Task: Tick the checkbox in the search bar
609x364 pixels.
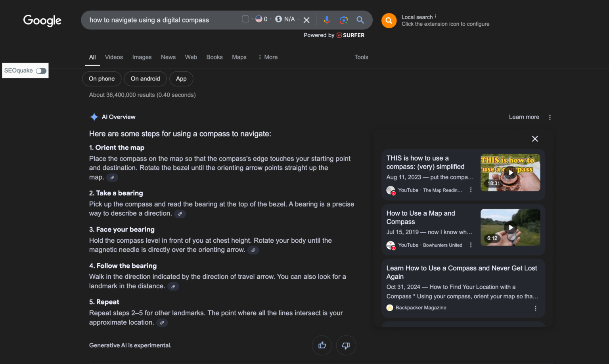Action: coord(245,19)
